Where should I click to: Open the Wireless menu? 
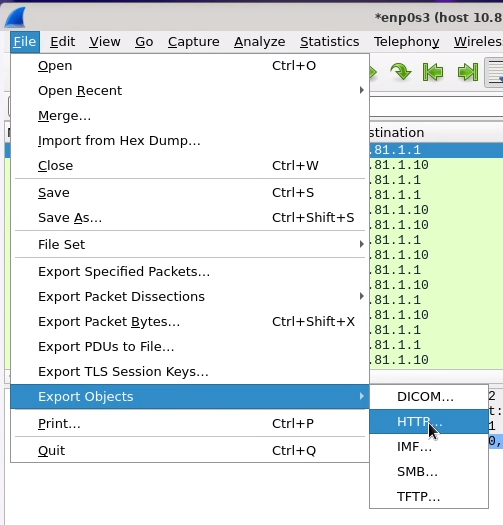coord(478,42)
